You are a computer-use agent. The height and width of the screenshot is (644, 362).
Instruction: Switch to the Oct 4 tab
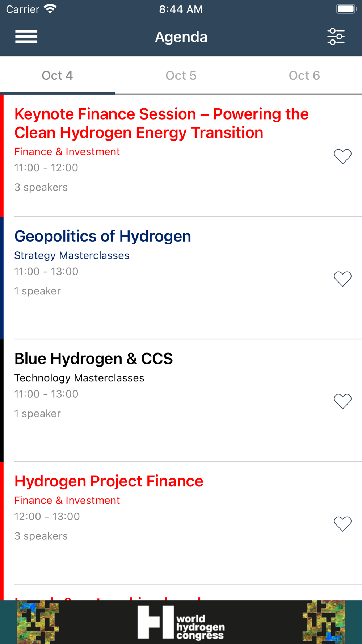(x=57, y=75)
